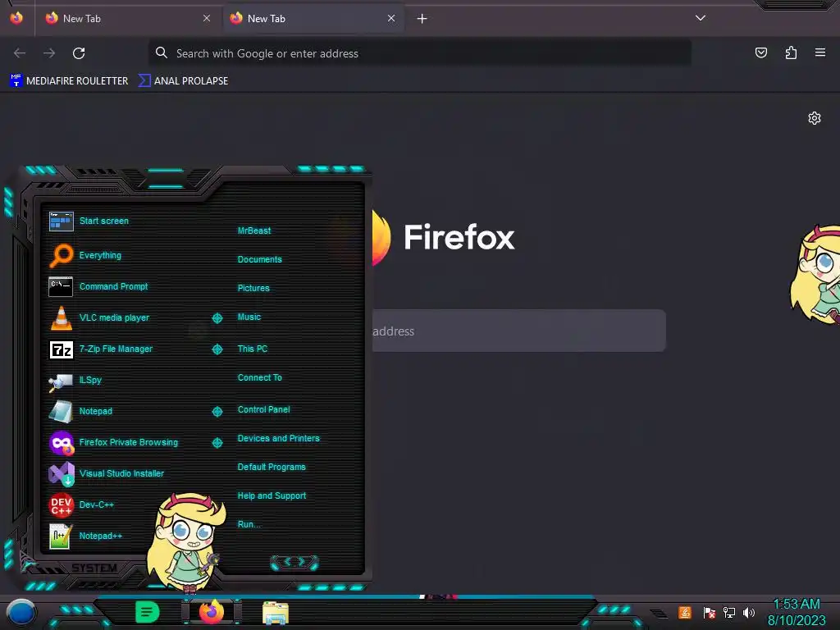Screen dimensions: 840x630
Task: Open the Start screen icon in start menu
Action: pyautogui.click(x=61, y=221)
